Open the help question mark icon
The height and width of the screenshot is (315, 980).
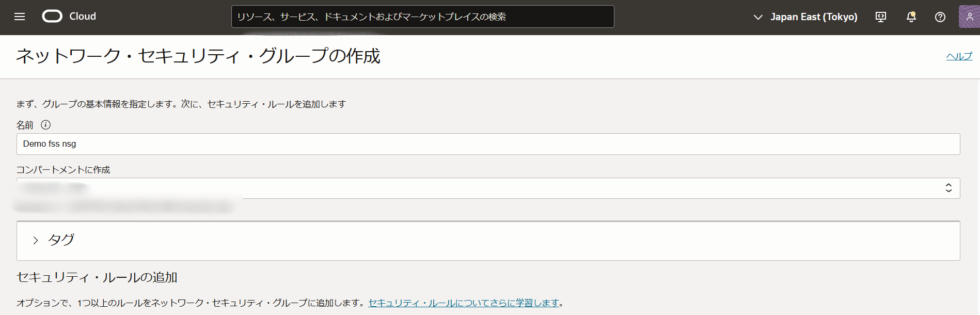point(940,17)
